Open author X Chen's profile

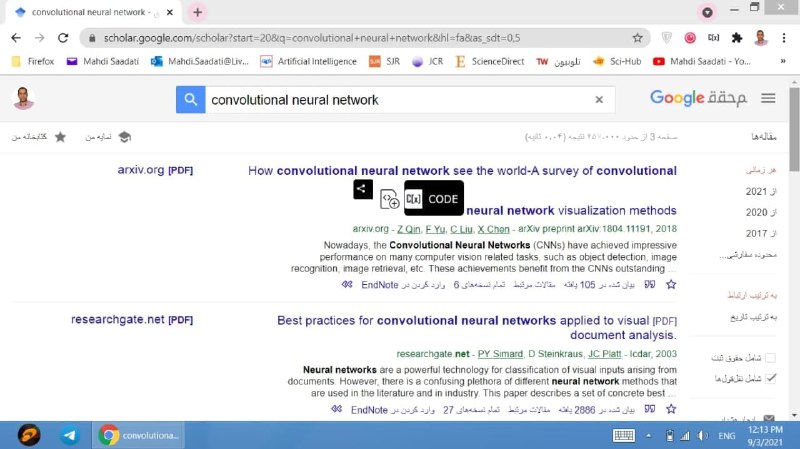click(493, 229)
